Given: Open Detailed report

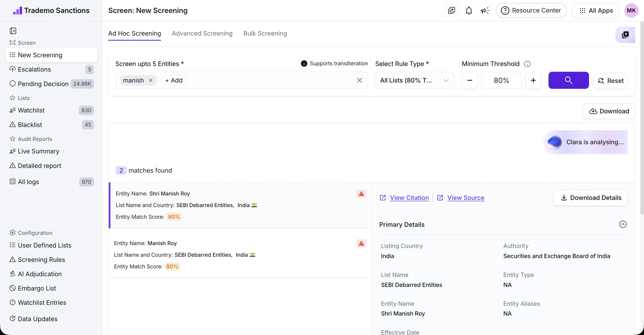Looking at the screenshot, I should 51,166.
